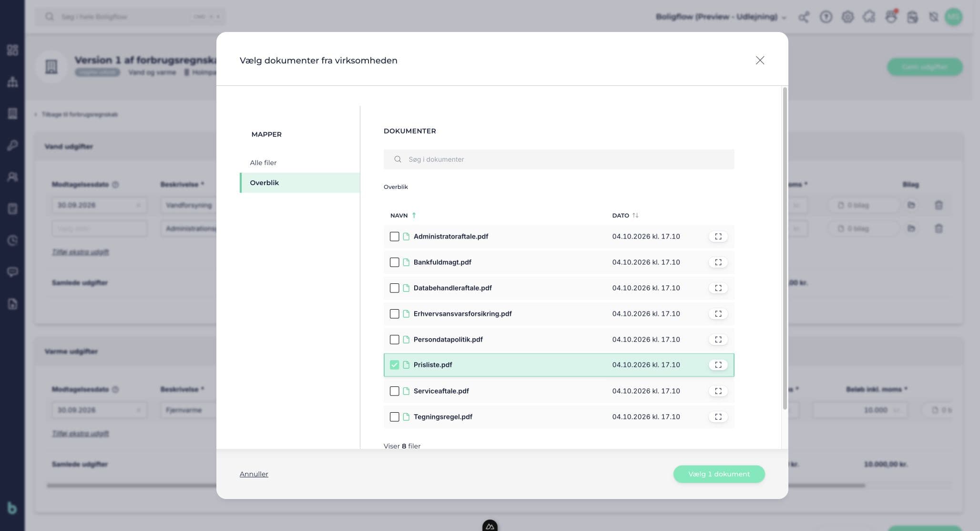Screen dimensions: 980x531
Task: Click the dialog's vertical scrollbar
Action: [x=785, y=248]
